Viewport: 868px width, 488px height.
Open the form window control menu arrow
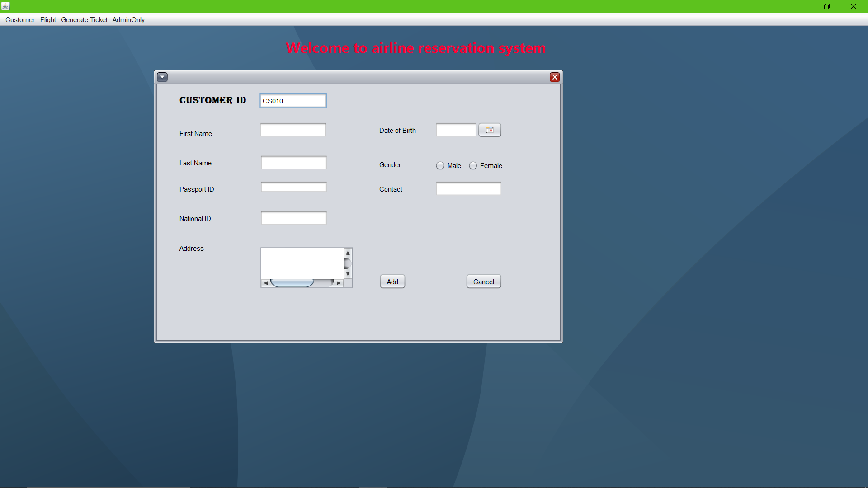pos(162,77)
